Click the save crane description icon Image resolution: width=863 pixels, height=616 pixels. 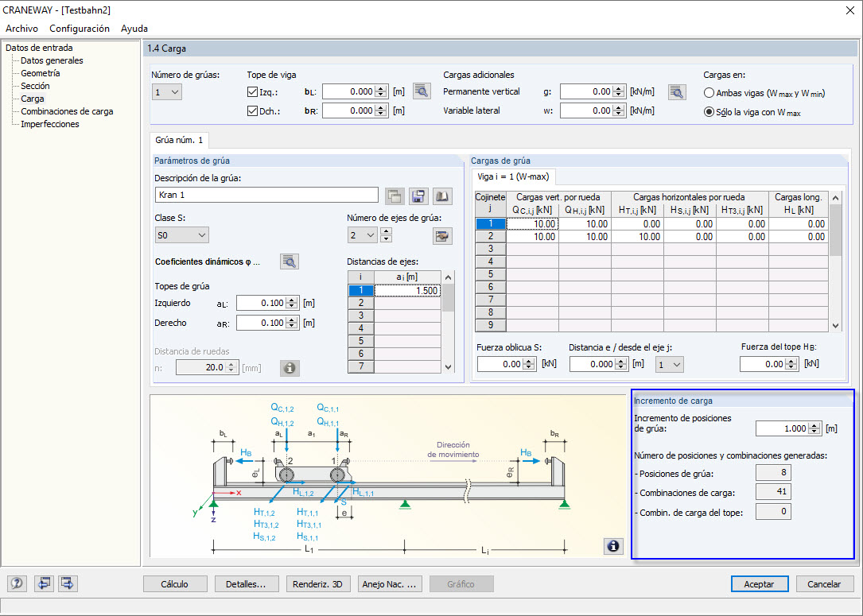tap(418, 196)
